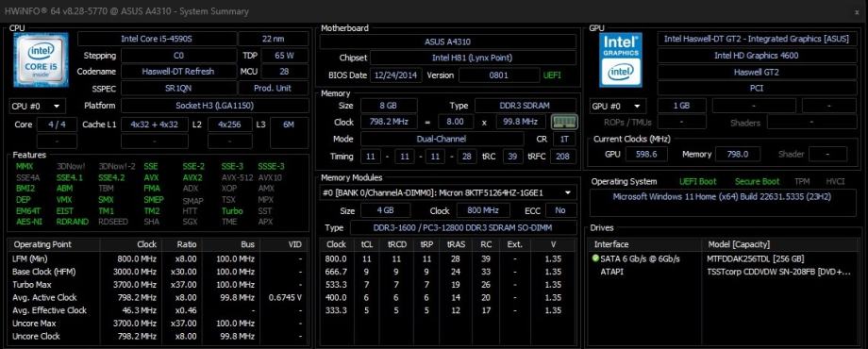Click the ASUS A4310 motherboard field

pos(448,42)
